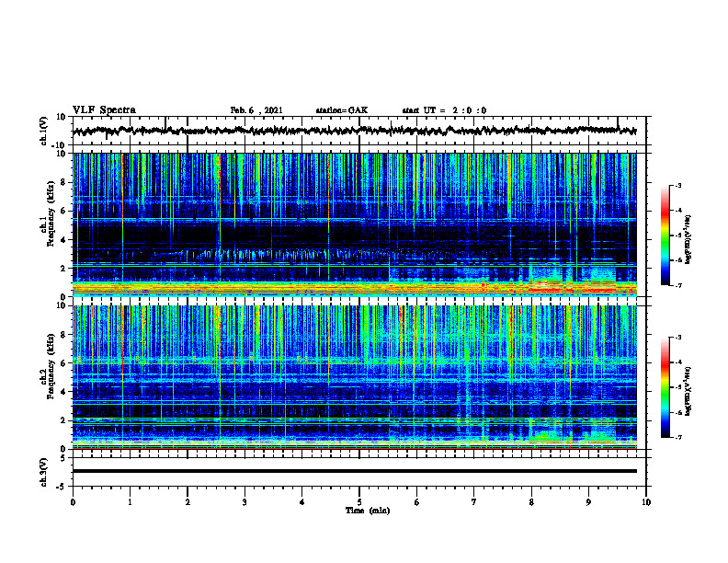Click the "10" tick on the Time axis
Viewport: 728px width, 563px height.
coord(646,502)
